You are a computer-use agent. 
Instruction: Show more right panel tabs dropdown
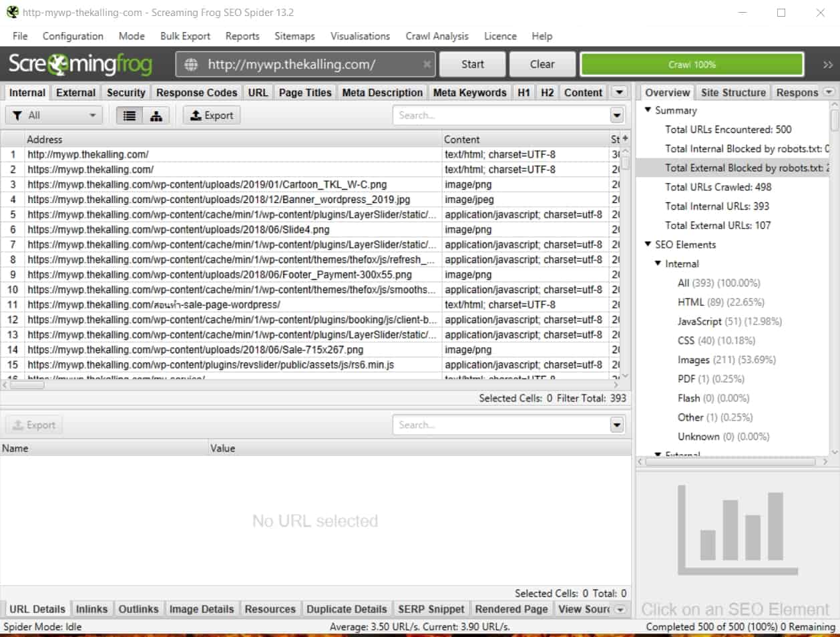click(x=829, y=92)
